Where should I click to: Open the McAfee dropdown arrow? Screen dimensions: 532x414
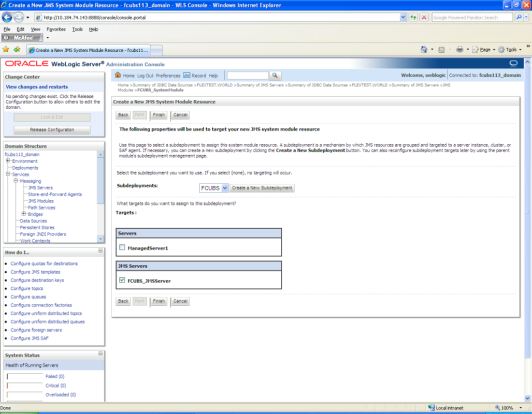tap(48, 38)
